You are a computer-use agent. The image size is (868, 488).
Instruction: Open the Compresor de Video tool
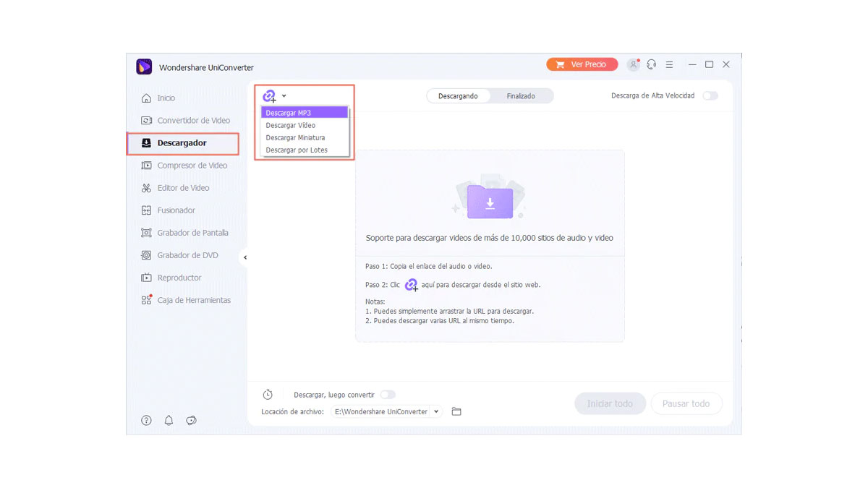click(x=192, y=165)
